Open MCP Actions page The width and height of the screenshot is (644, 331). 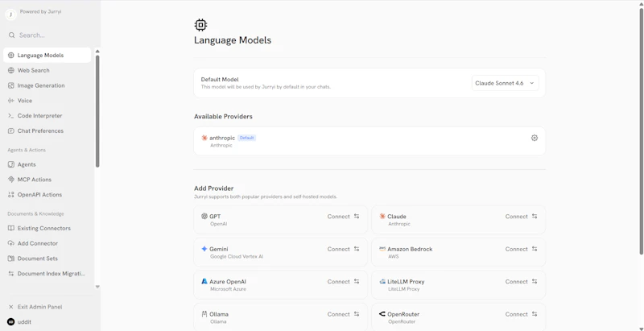(x=47, y=180)
